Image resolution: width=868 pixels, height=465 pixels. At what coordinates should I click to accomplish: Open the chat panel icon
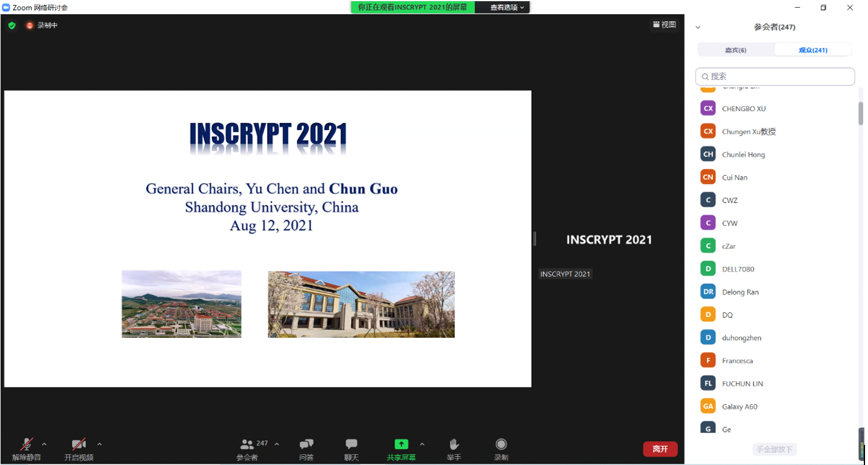(x=351, y=445)
